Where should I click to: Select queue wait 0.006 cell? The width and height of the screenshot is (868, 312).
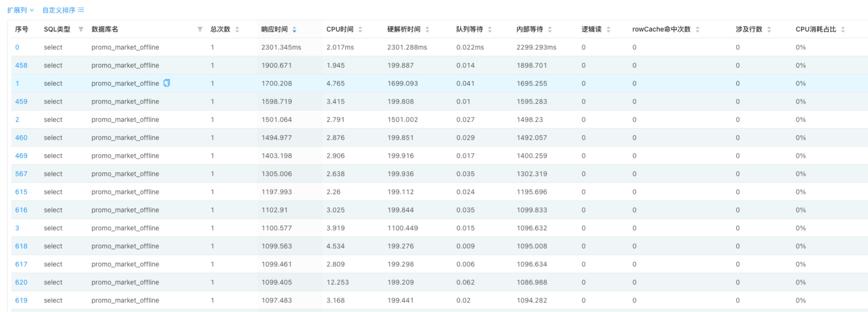tap(465, 264)
